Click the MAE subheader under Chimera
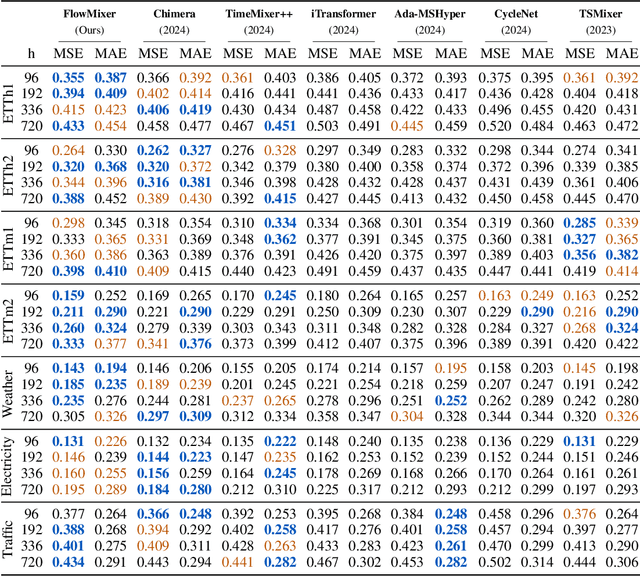Viewport: 640px width, 576px height. tap(196, 53)
